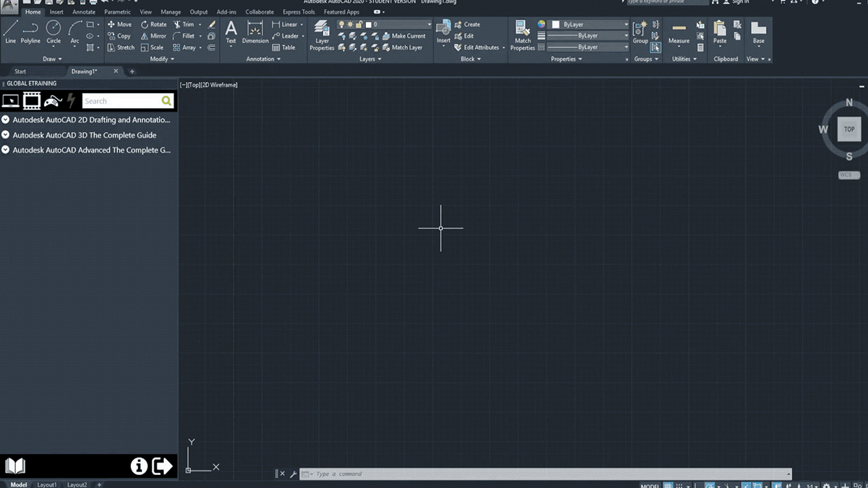Activate the Stretch command
This screenshot has width=868, height=488.
coord(121,47)
